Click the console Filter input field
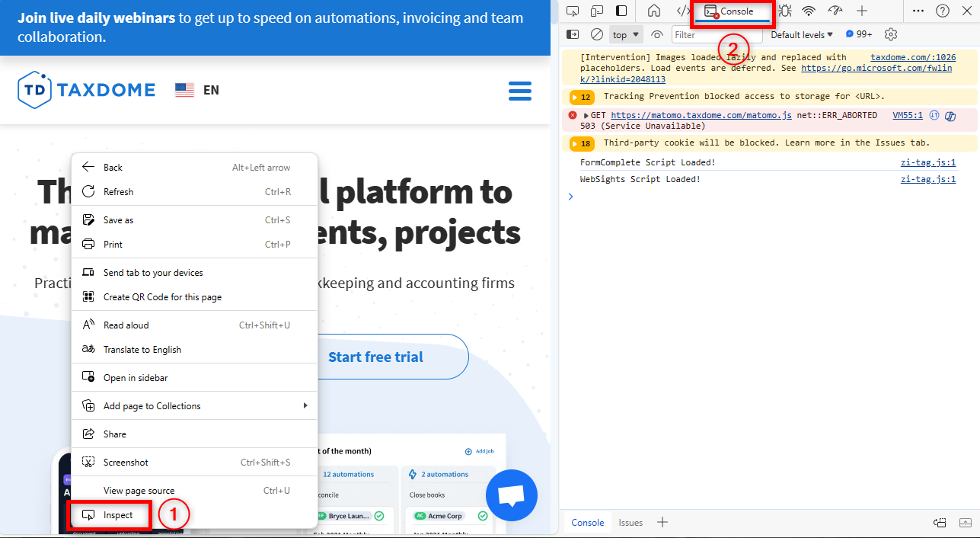This screenshot has width=980, height=538. click(x=716, y=34)
